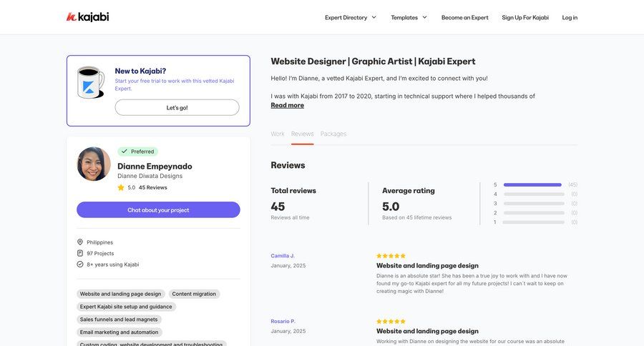The width and height of the screenshot is (644, 346).
Task: Click Log in in the header
Action: tap(570, 18)
